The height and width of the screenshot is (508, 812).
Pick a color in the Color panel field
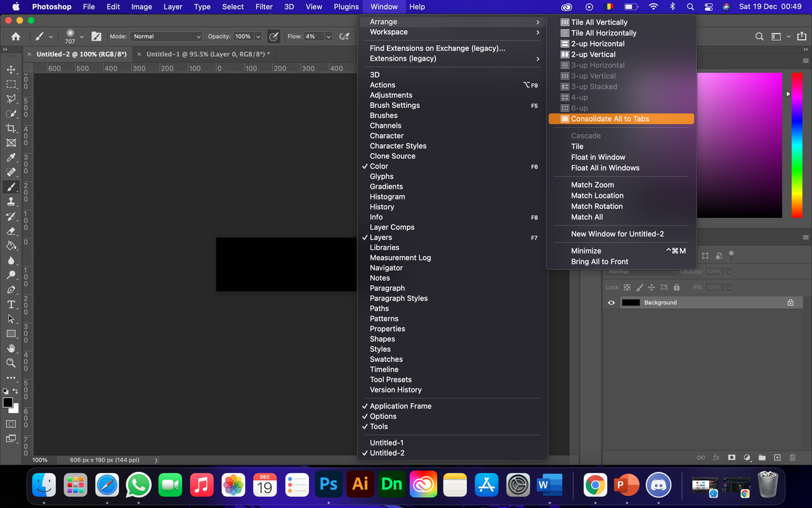(740, 145)
